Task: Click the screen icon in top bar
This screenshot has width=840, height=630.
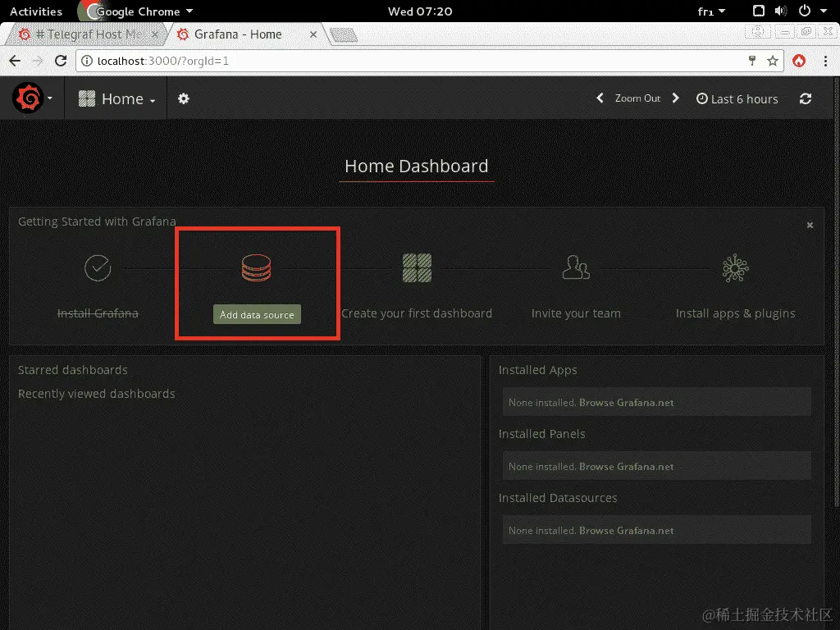Action: [759, 11]
